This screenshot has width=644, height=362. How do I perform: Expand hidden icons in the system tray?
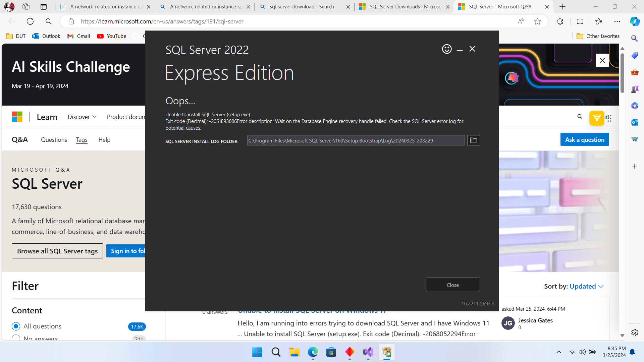559,352
